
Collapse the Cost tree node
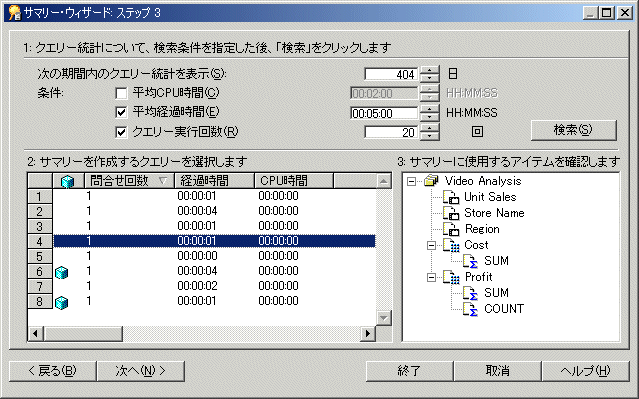point(431,245)
